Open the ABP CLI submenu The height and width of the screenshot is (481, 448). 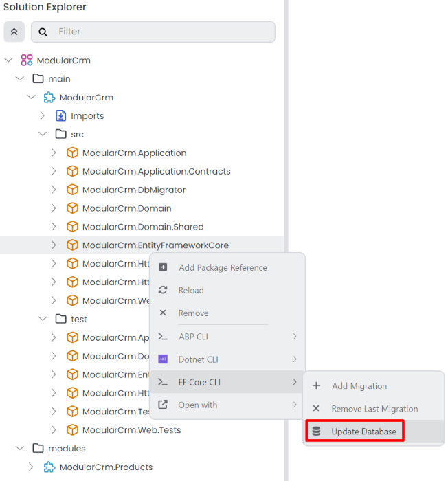coord(227,337)
